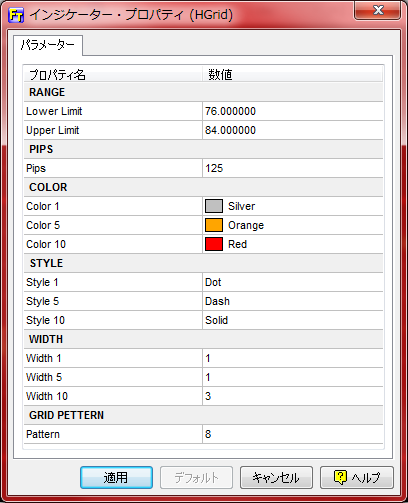408x503 pixels.
Task: Select the STYLE section header row
Action: (x=203, y=263)
